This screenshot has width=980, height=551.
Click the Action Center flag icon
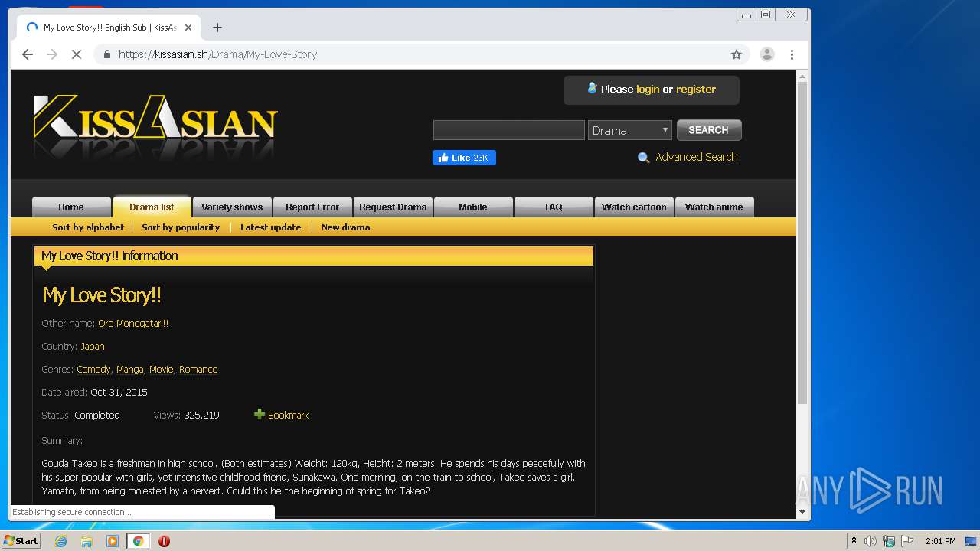907,541
